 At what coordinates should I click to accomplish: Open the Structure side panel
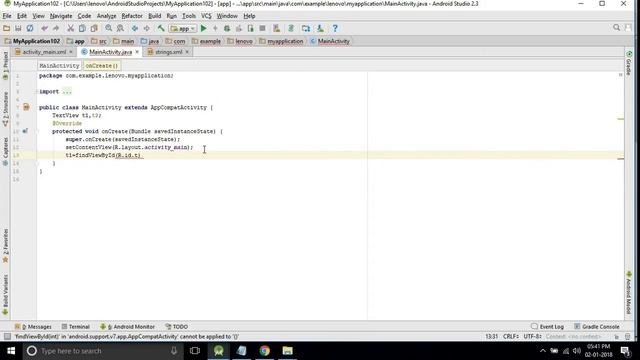pyautogui.click(x=5, y=109)
